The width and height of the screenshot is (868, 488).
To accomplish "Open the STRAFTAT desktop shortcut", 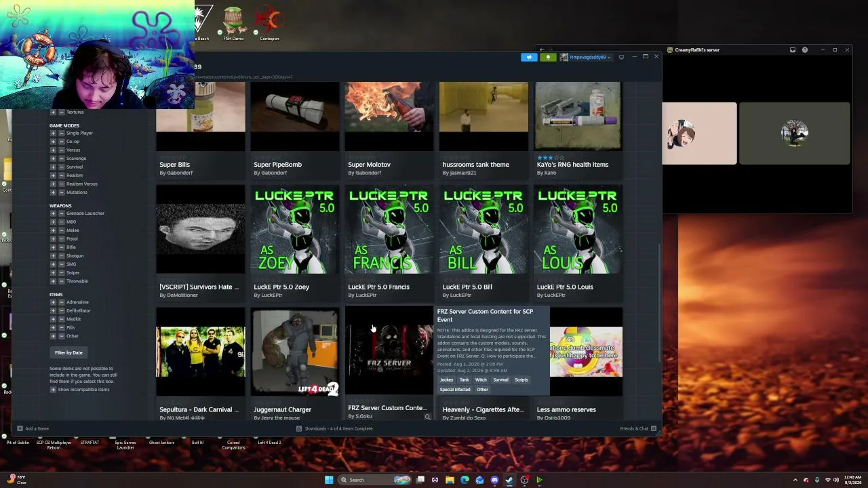I will pos(90,443).
